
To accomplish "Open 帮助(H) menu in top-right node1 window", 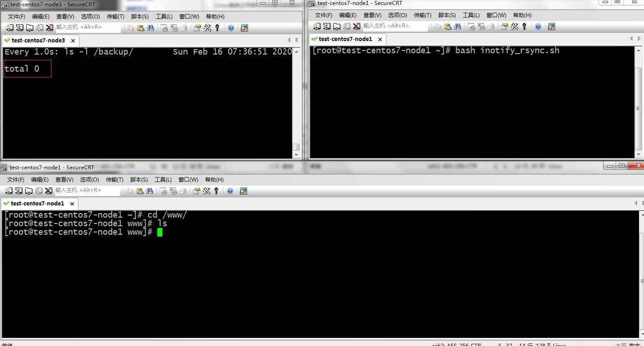I will (522, 15).
